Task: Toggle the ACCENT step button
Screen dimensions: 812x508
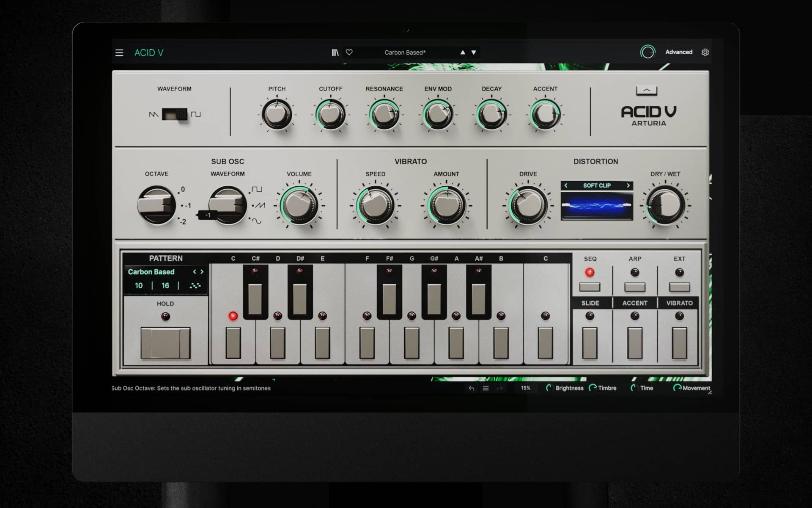Action: (x=634, y=342)
